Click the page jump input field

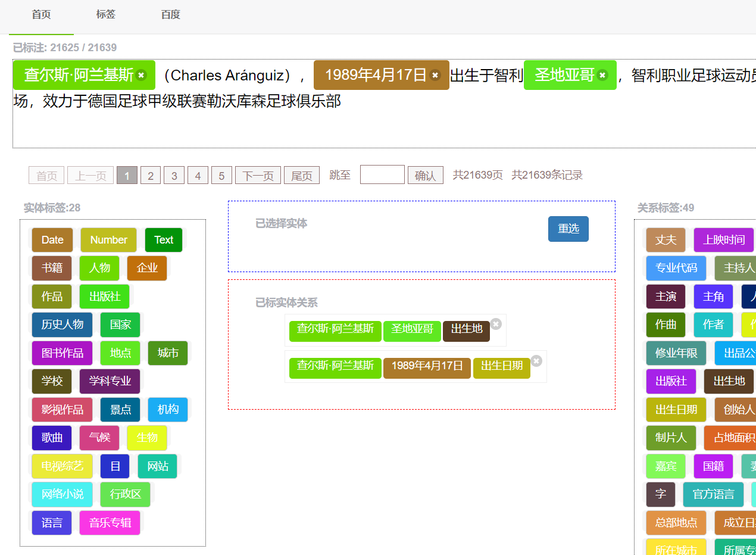[382, 174]
